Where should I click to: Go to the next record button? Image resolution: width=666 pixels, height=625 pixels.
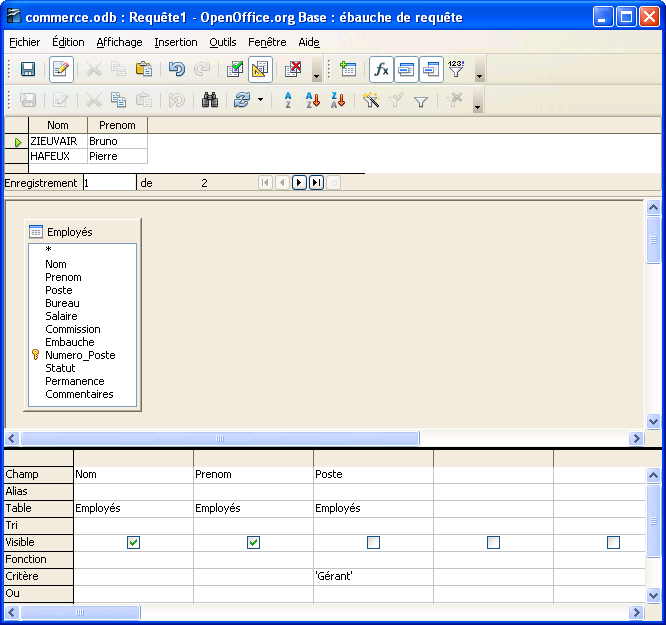pos(299,183)
